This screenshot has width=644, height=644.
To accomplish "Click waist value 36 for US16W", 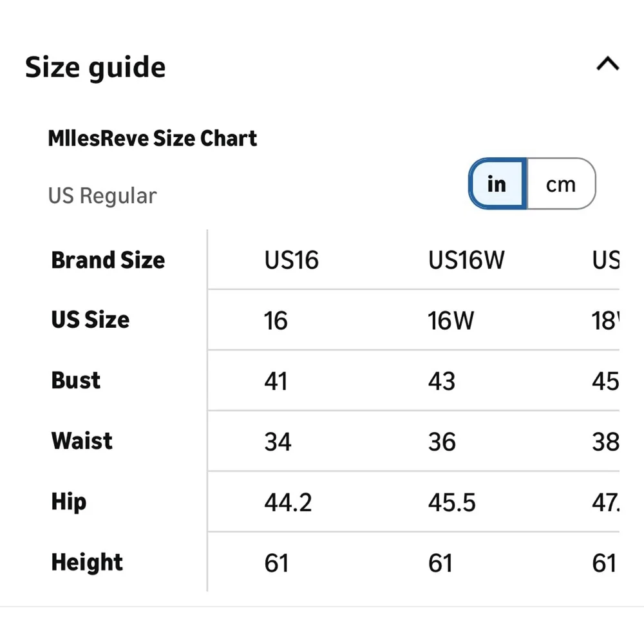I will pos(442,442).
